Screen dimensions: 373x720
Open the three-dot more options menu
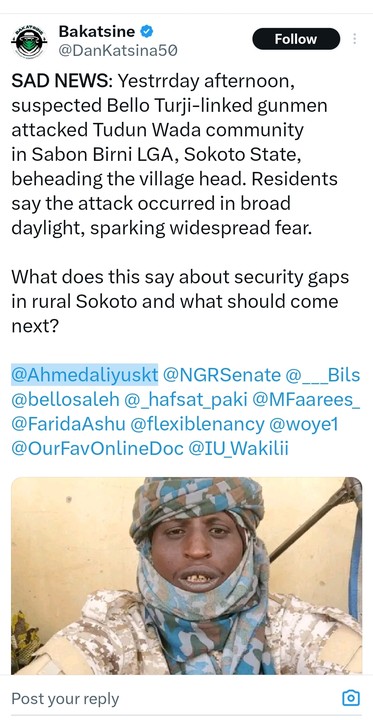pos(355,39)
